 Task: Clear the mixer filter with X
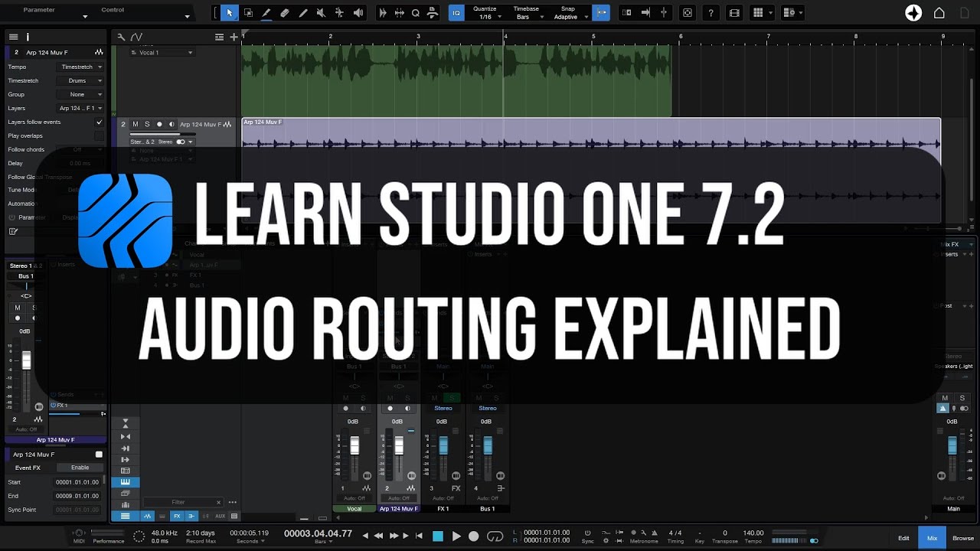pos(218,502)
